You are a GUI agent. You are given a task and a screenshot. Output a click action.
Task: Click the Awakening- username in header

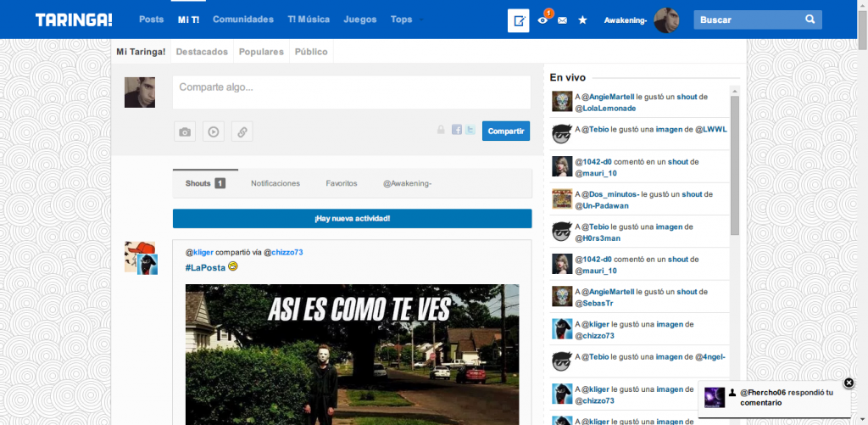pyautogui.click(x=626, y=20)
